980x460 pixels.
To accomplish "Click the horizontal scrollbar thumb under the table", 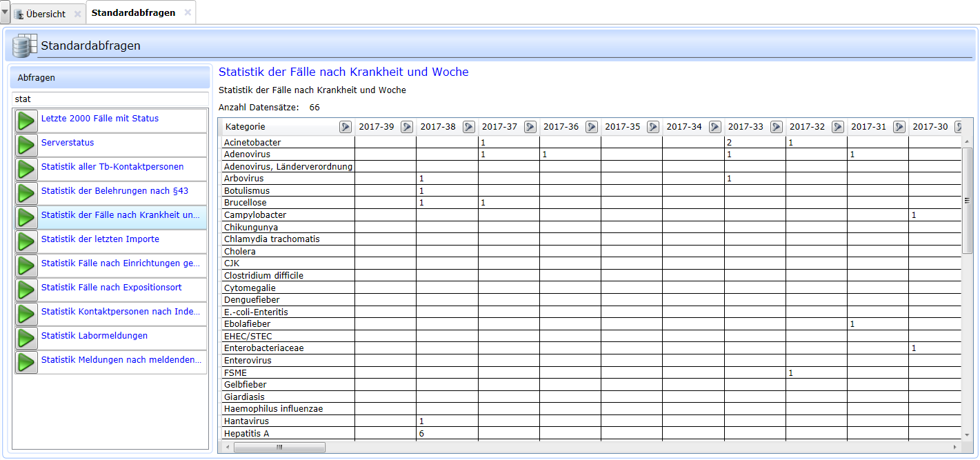I will pos(279,447).
